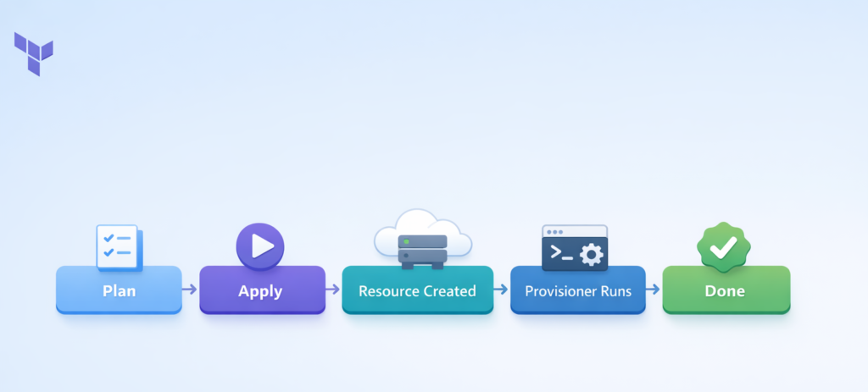This screenshot has height=392, width=868.
Task: Click arrow from Provisioner Runs to Done
Action: 653,290
